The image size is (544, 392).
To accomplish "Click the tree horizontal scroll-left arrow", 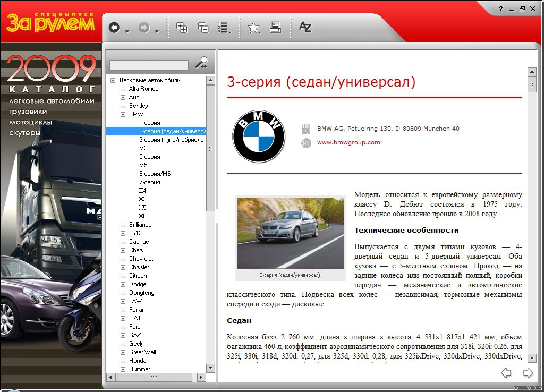I will (110, 377).
